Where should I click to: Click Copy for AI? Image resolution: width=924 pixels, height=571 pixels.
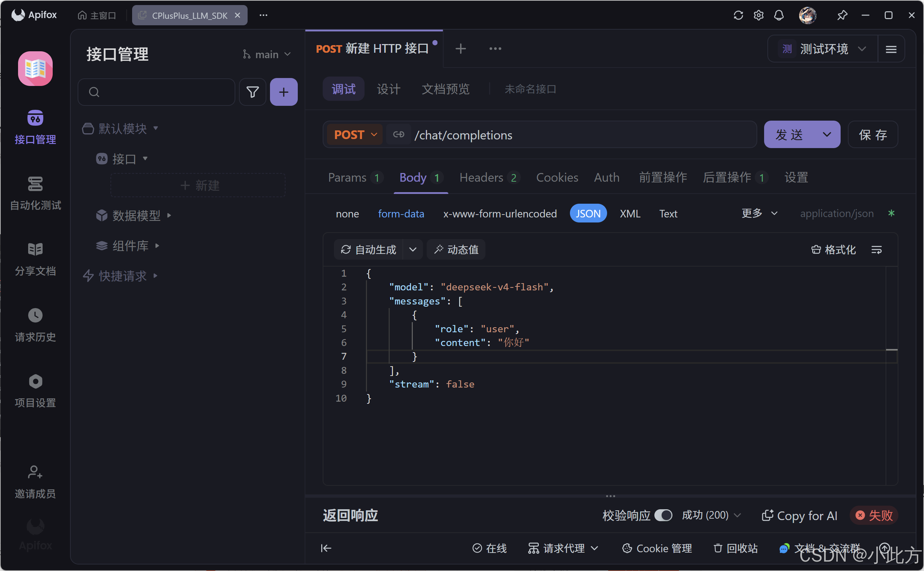pyautogui.click(x=799, y=515)
